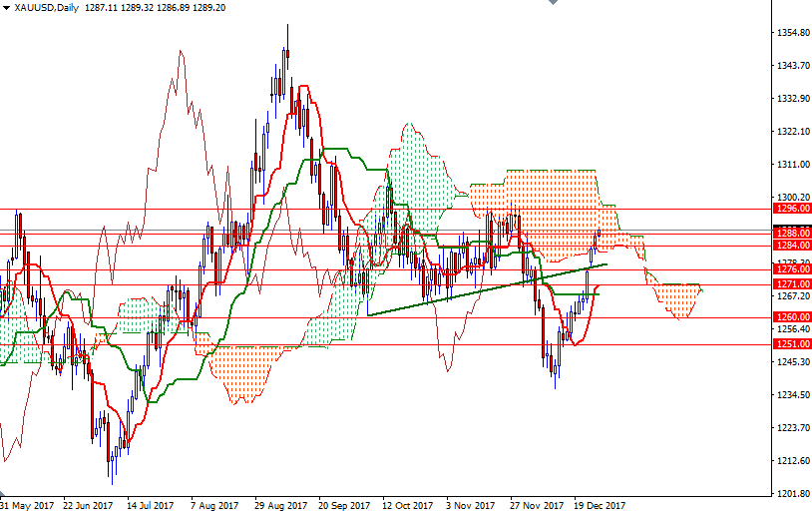
Task: Click the 1284.00 red level label
Action: [x=792, y=245]
